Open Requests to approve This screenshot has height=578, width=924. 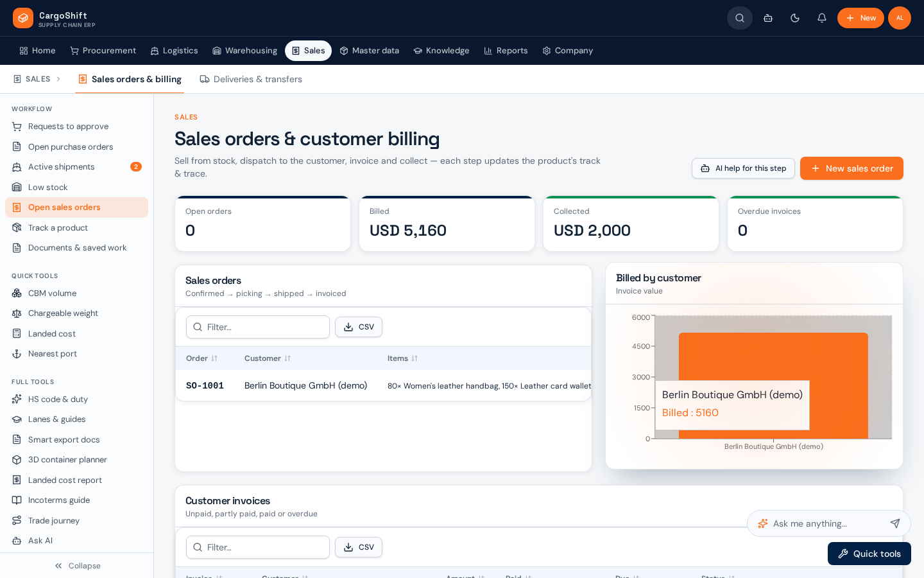[x=77, y=127]
